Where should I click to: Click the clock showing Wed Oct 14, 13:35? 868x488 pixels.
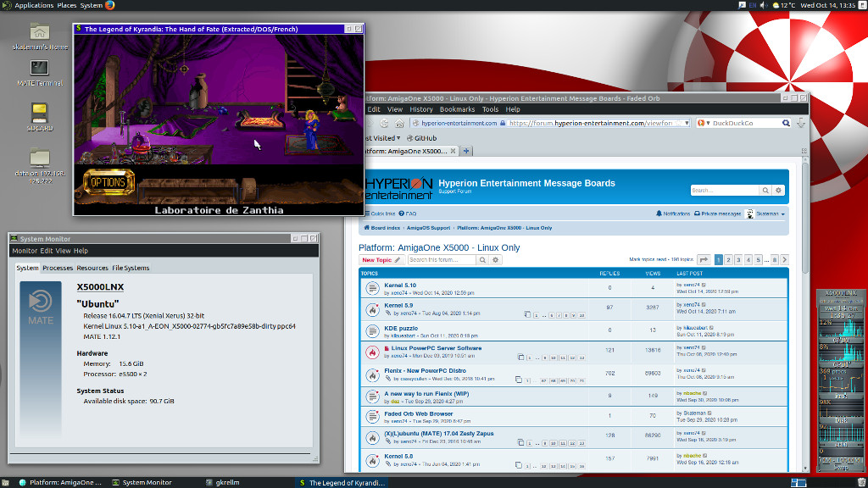tap(827, 6)
